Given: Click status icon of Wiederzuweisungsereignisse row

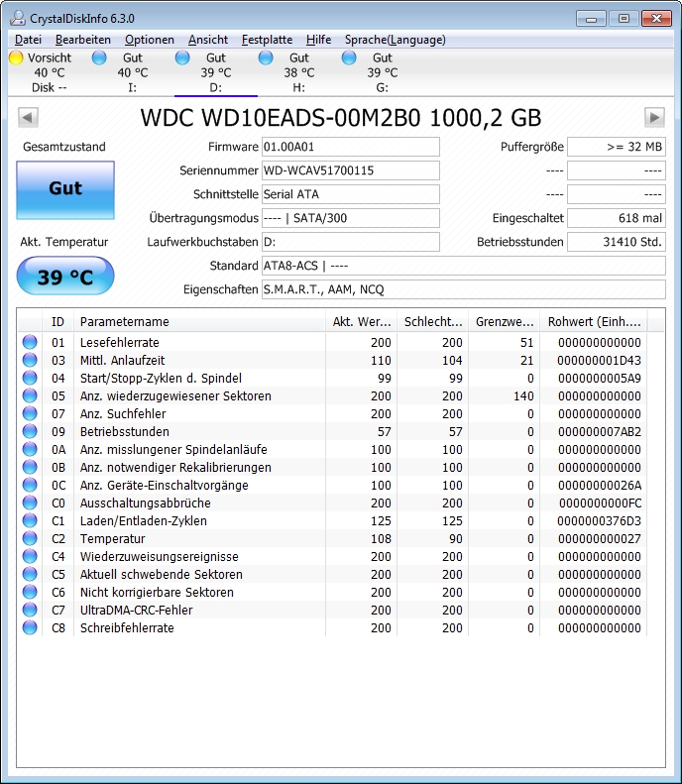Looking at the screenshot, I should [x=30, y=556].
